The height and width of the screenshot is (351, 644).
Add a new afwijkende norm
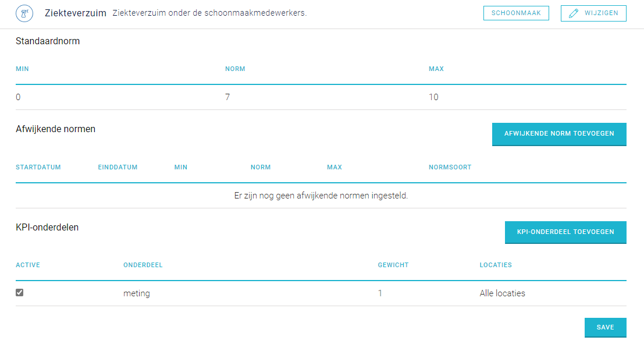pos(559,134)
